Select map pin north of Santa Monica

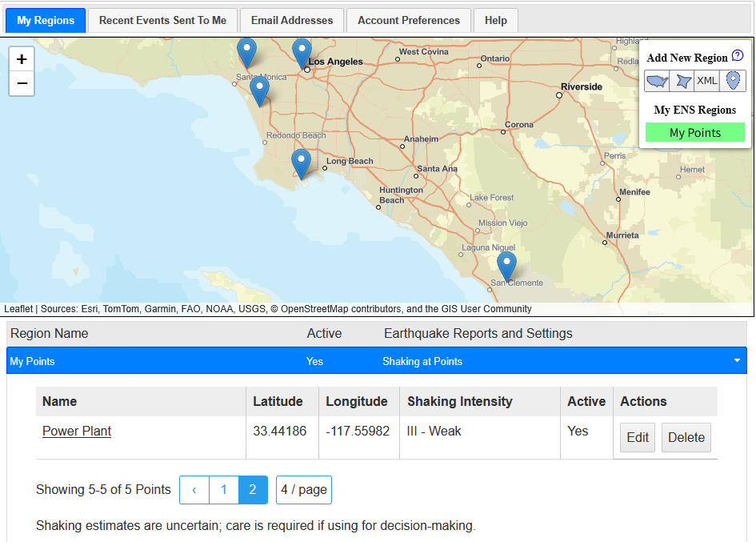247,52
